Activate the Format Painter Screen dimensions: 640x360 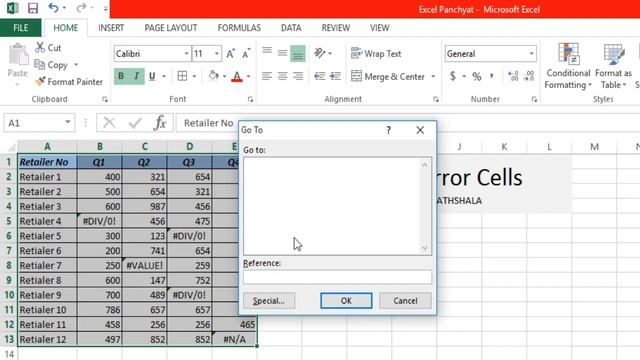(69, 82)
